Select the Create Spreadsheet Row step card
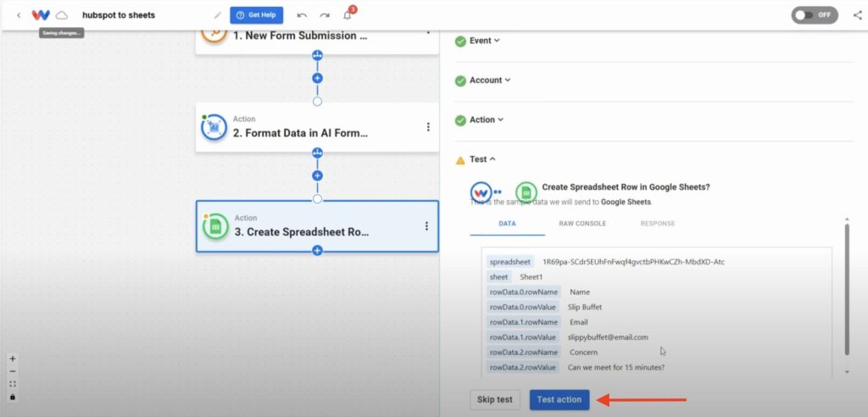 click(x=317, y=226)
